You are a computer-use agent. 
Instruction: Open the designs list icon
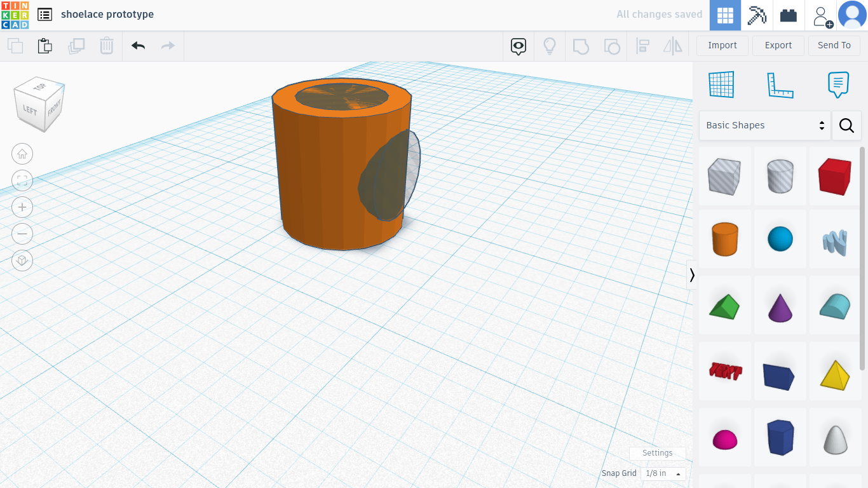[x=44, y=15]
